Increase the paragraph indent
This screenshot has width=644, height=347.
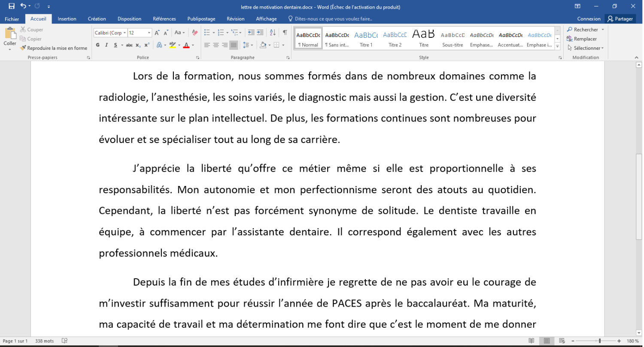(x=260, y=33)
